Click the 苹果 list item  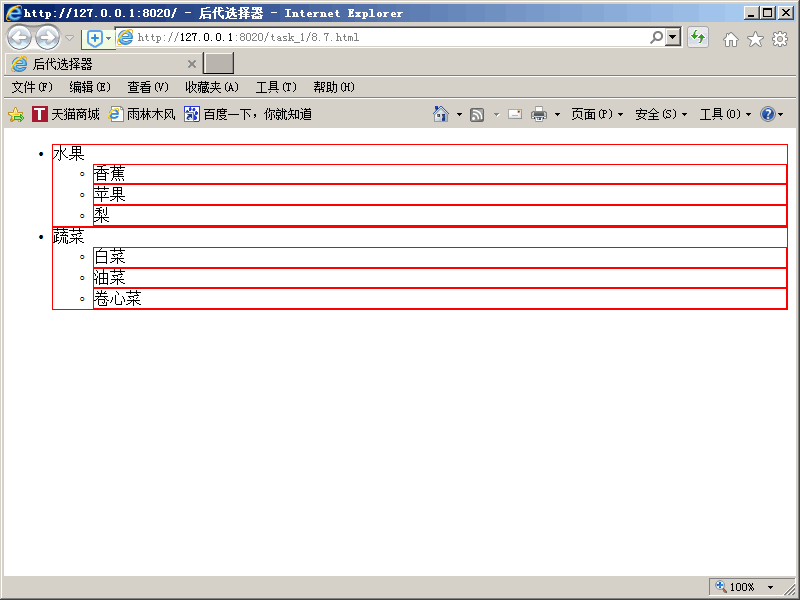pyautogui.click(x=440, y=195)
